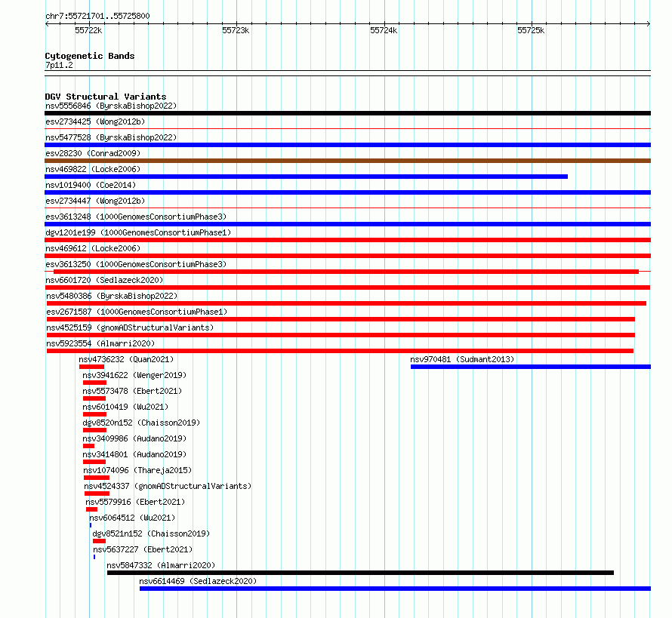Open esv2671587 (1000GenomesConsortiumPhase1) label
Viewport: 672px width, 618px height.
[137, 312]
